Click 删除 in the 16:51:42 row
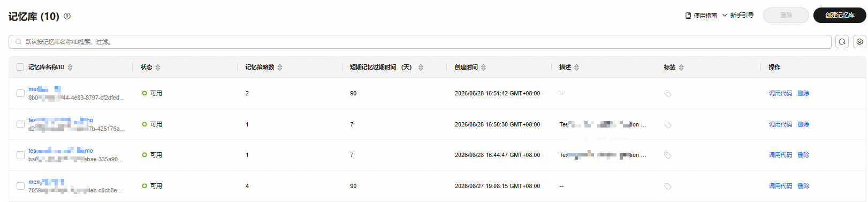Image resolution: width=868 pixels, height=202 pixels. coord(803,93)
